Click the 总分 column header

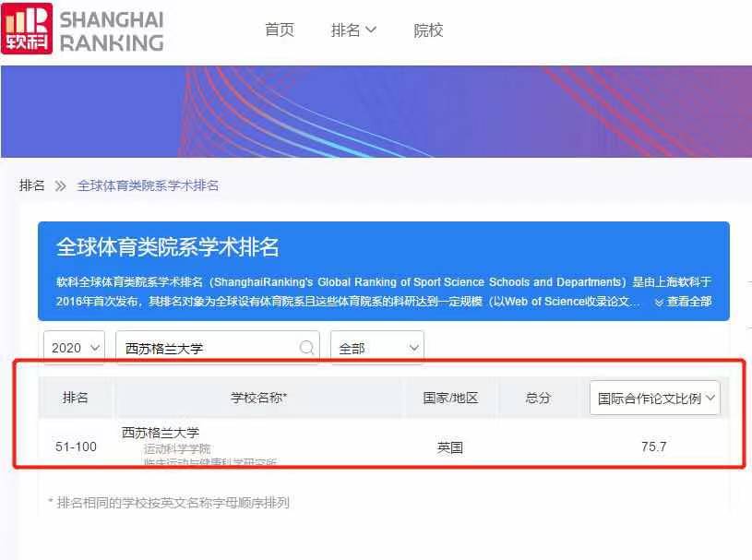[538, 398]
